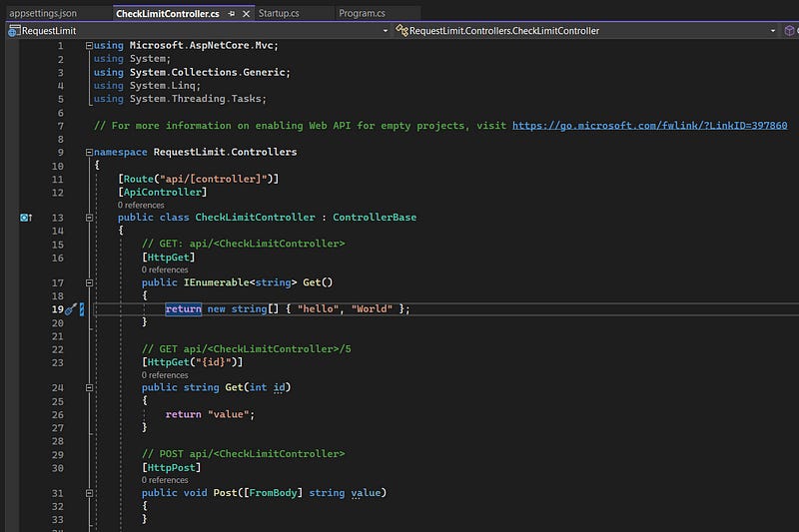
Task: Open the Program.cs tab
Action: (362, 14)
